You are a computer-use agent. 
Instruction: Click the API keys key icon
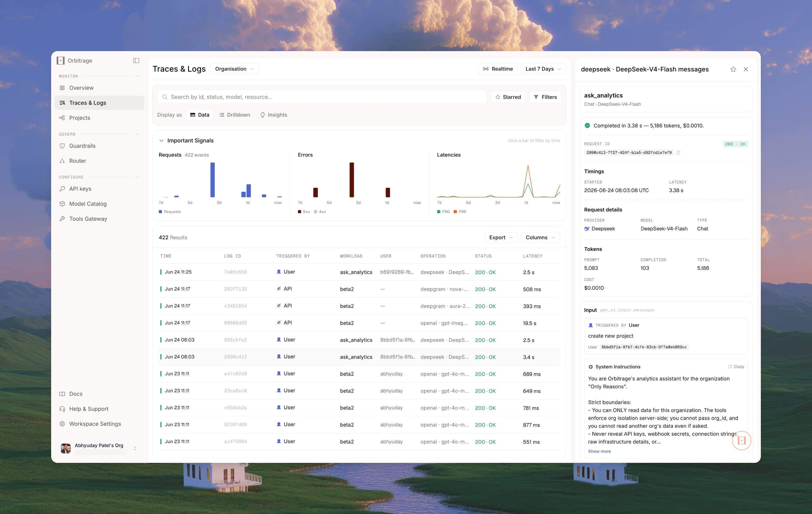(62, 189)
